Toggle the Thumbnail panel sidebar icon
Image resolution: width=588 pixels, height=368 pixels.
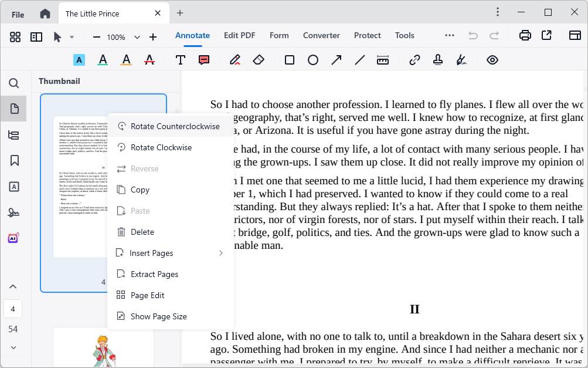tap(13, 108)
